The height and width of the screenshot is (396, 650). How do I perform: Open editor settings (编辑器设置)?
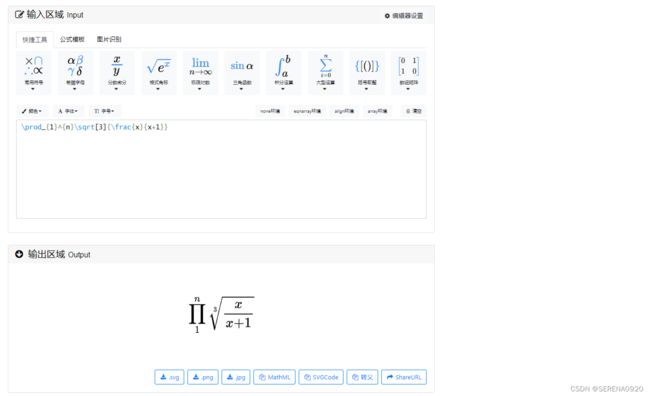coord(404,16)
